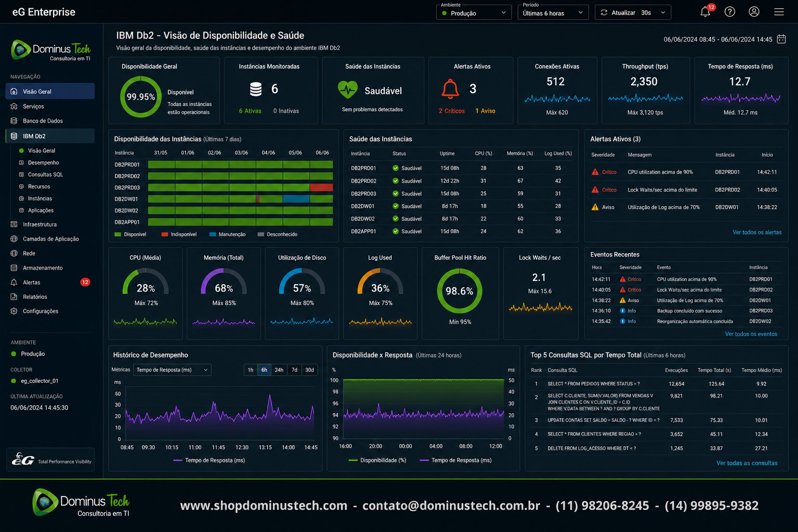Click the 1 Aviso count link

click(485, 111)
